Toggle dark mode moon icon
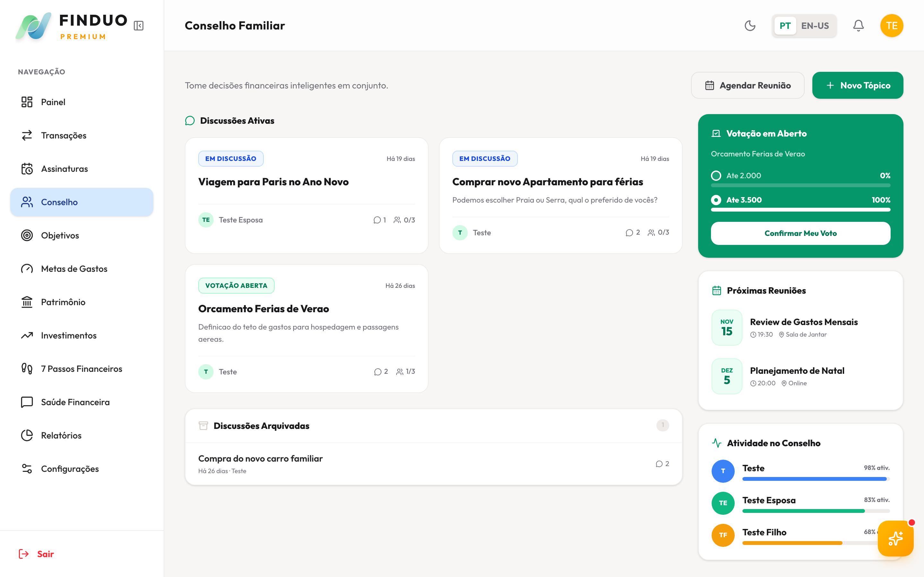The image size is (924, 577). pyautogui.click(x=750, y=26)
